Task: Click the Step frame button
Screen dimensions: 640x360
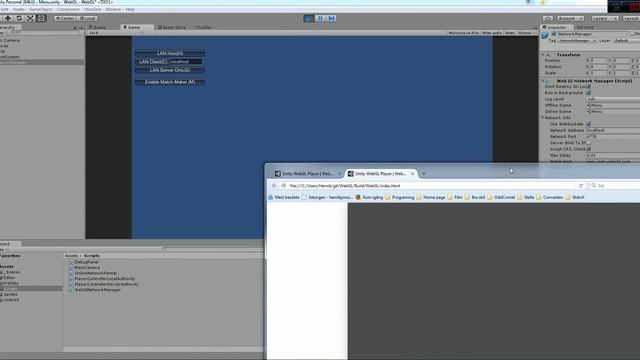Action: (x=331, y=18)
